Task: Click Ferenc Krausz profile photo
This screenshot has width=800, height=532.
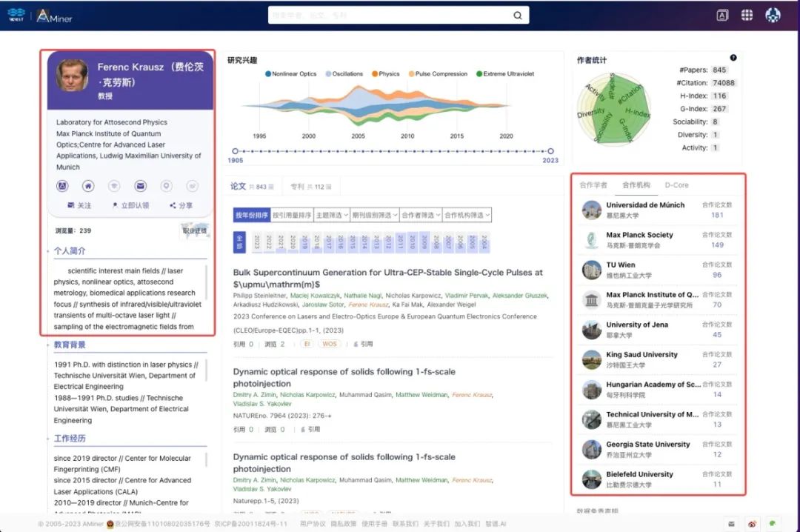Action: tap(72, 75)
